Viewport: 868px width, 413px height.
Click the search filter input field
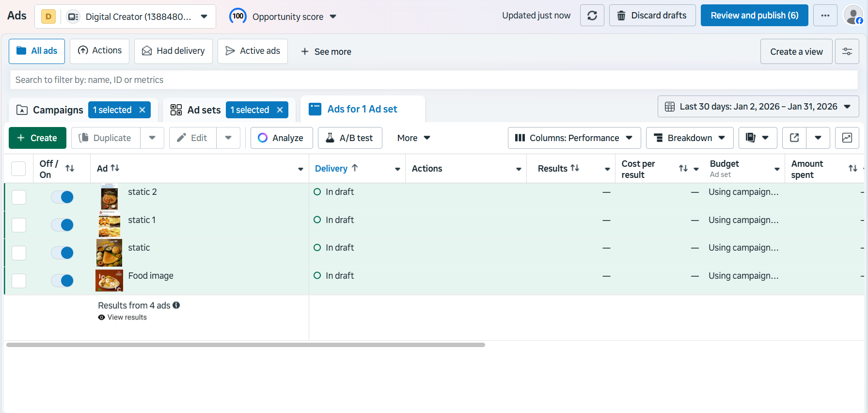click(433, 80)
